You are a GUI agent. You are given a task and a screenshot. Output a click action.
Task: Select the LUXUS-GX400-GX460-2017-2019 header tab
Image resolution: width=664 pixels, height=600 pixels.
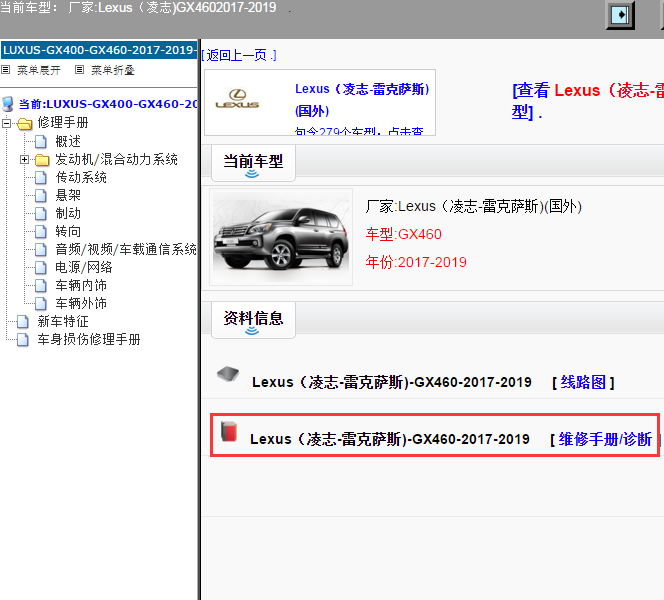(99, 50)
